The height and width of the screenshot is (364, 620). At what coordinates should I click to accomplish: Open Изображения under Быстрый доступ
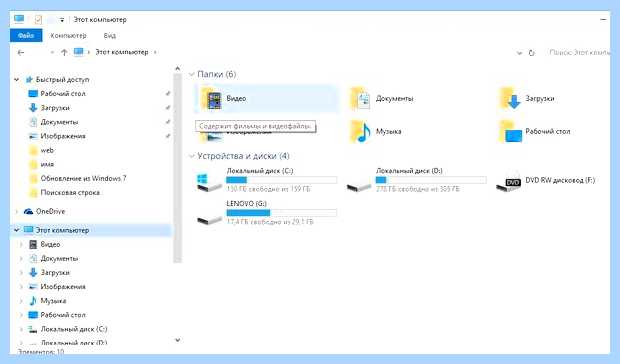[x=57, y=136]
